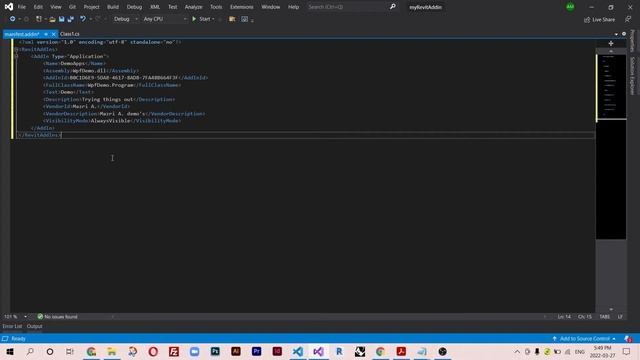The image size is (640, 360).
Task: Click the green user account avatar
Action: (x=570, y=7)
